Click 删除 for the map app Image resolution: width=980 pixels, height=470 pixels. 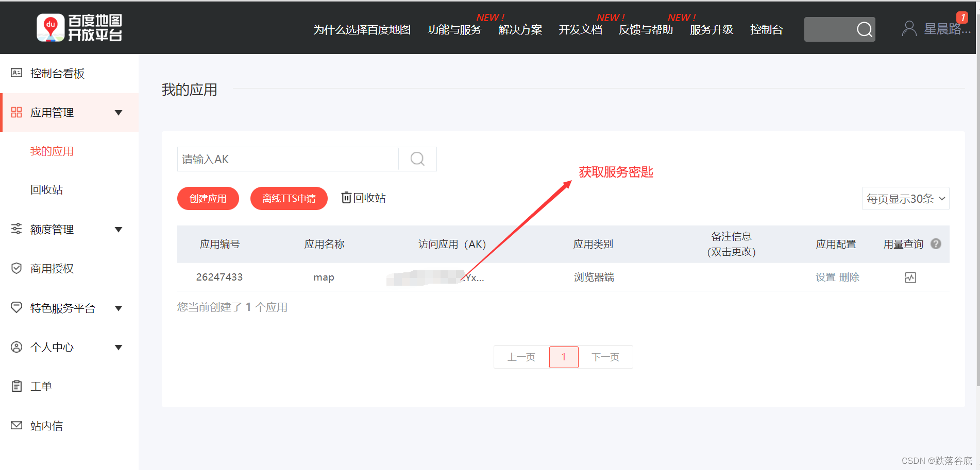click(849, 277)
